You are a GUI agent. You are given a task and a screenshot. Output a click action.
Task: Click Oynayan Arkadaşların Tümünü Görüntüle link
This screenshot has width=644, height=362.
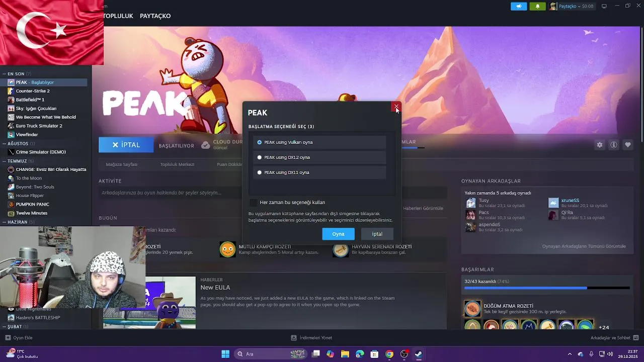(584, 246)
